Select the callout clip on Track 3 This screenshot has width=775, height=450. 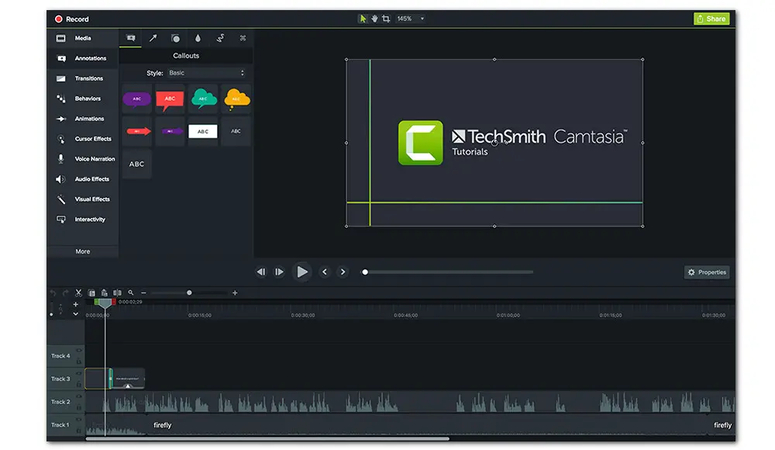(128, 379)
